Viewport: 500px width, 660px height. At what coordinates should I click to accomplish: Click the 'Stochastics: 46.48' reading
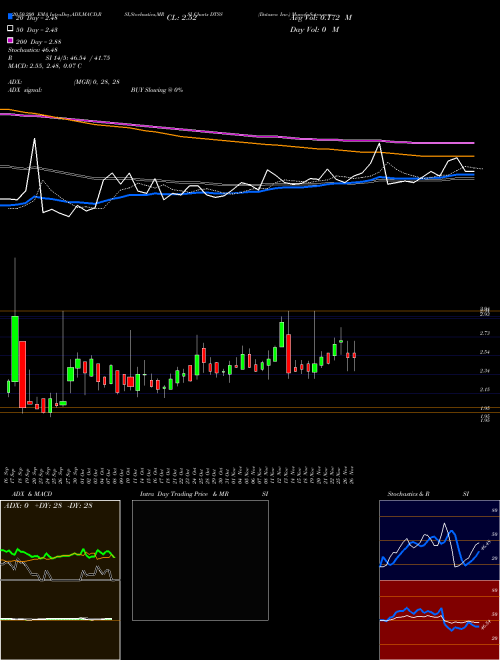coord(32,50)
